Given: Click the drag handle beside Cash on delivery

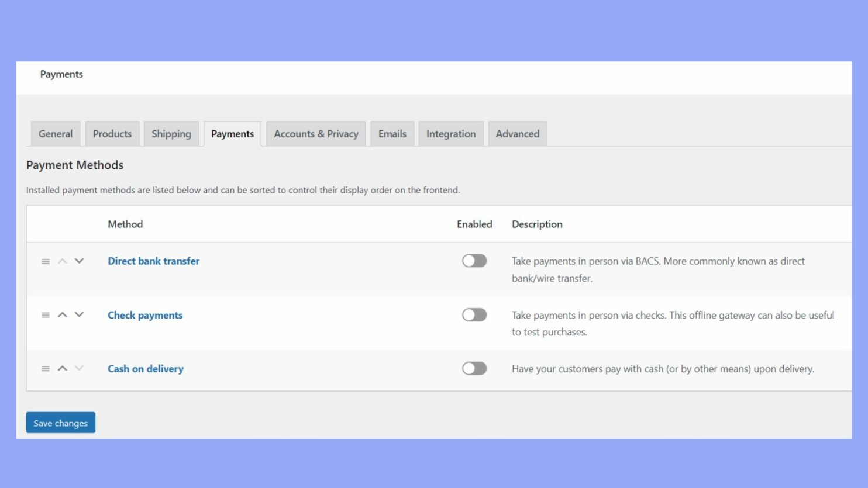Looking at the screenshot, I should click(x=46, y=368).
